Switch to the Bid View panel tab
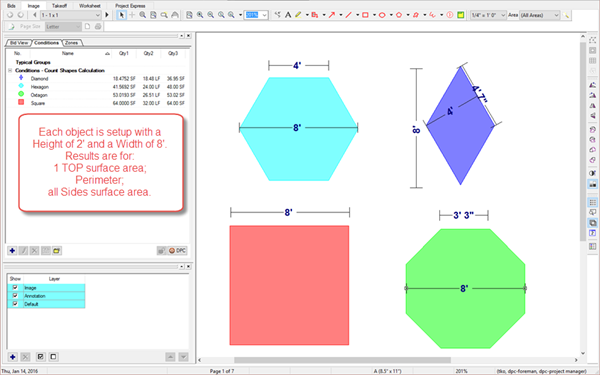 19,43
